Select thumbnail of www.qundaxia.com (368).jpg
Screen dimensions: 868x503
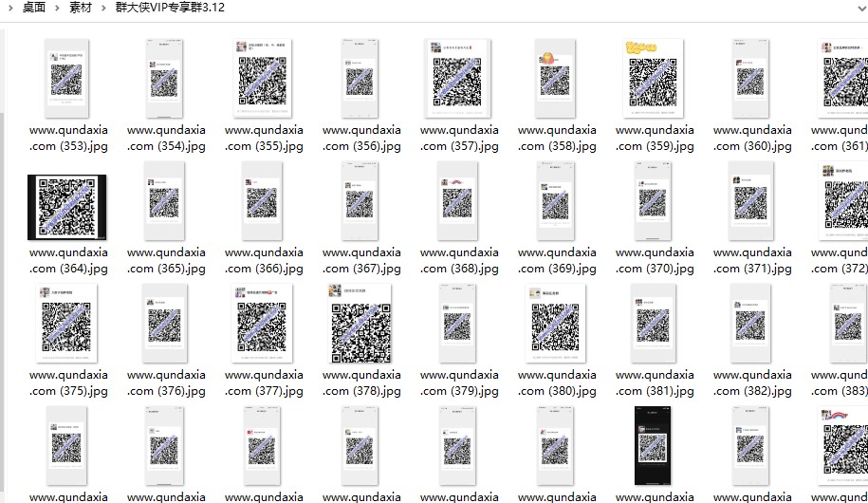tap(457, 200)
